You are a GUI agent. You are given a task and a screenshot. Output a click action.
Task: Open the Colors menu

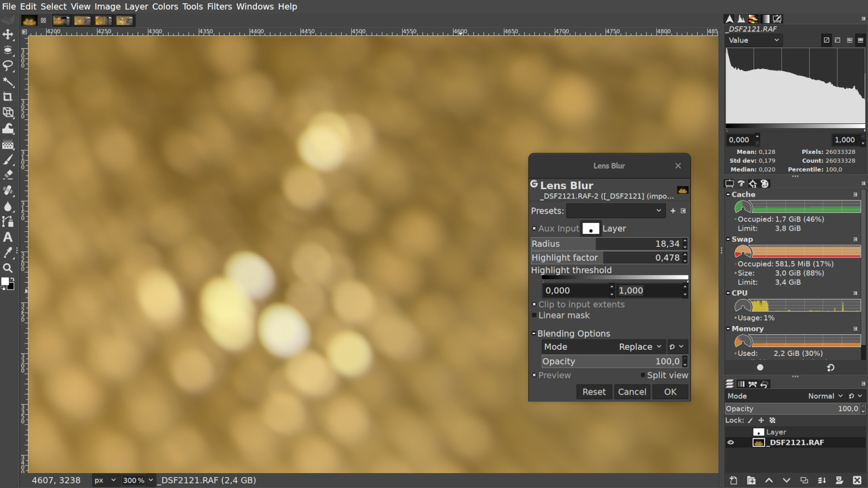pyautogui.click(x=165, y=6)
